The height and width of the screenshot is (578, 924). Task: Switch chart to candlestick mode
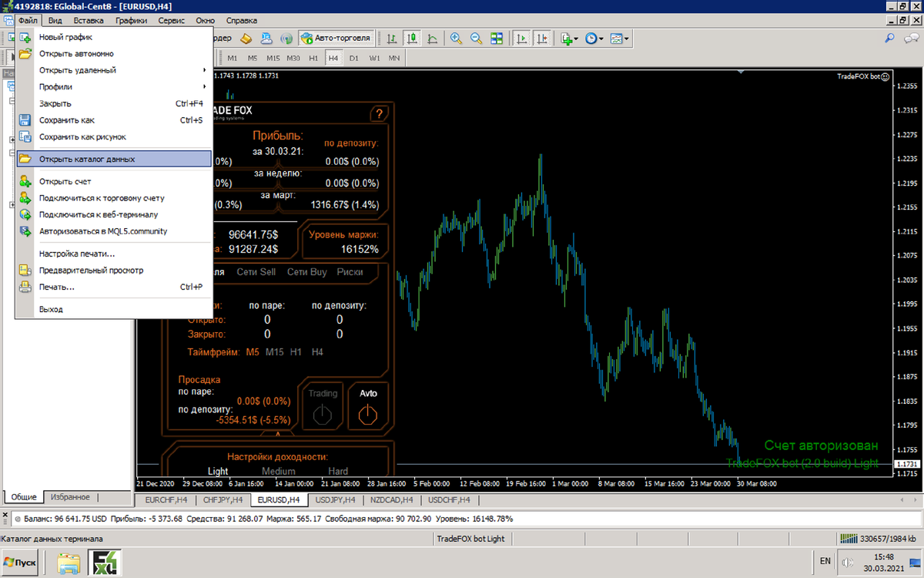(412, 38)
